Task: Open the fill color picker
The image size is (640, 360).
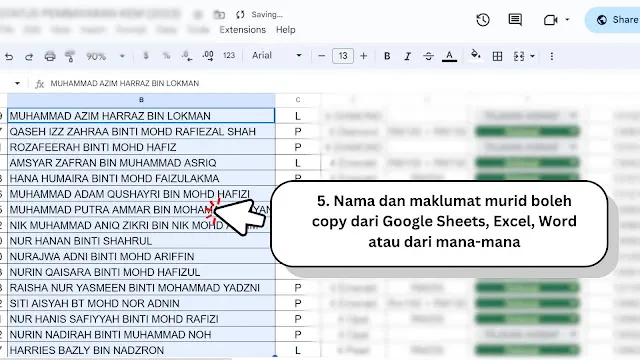Action: pyautogui.click(x=476, y=55)
